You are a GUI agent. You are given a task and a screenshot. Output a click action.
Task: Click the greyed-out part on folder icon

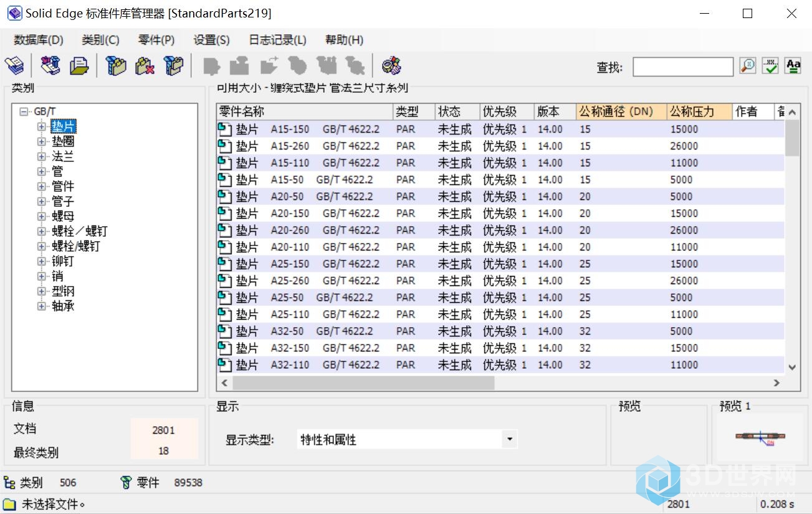click(240, 65)
